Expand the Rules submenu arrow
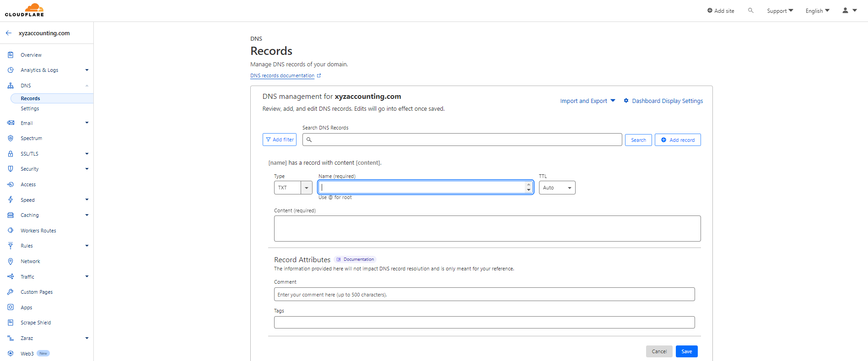Screen dimensions: 868x361 point(86,246)
